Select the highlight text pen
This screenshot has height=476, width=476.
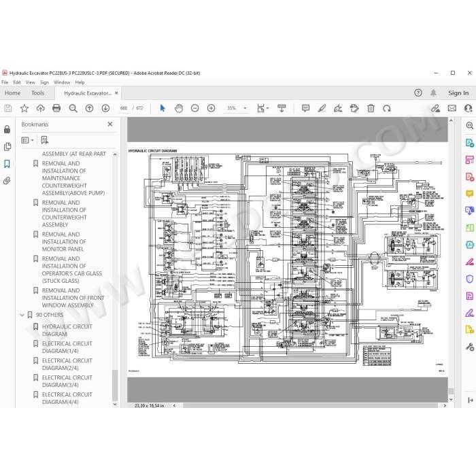(322, 108)
